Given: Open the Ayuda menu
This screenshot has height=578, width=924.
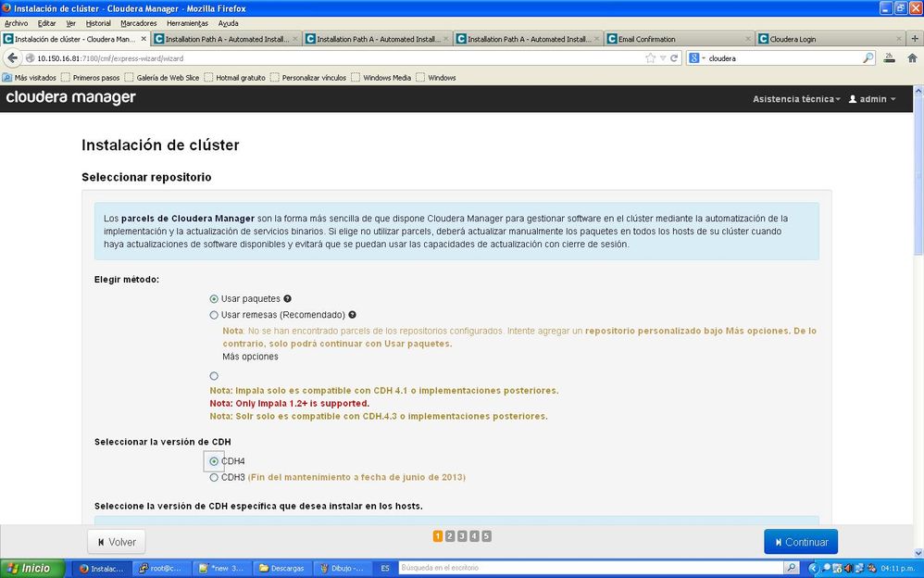Looking at the screenshot, I should 228,23.
